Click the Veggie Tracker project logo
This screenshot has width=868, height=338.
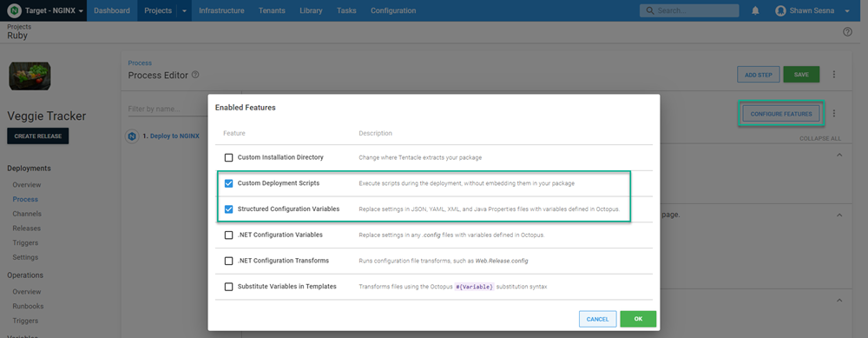click(30, 76)
